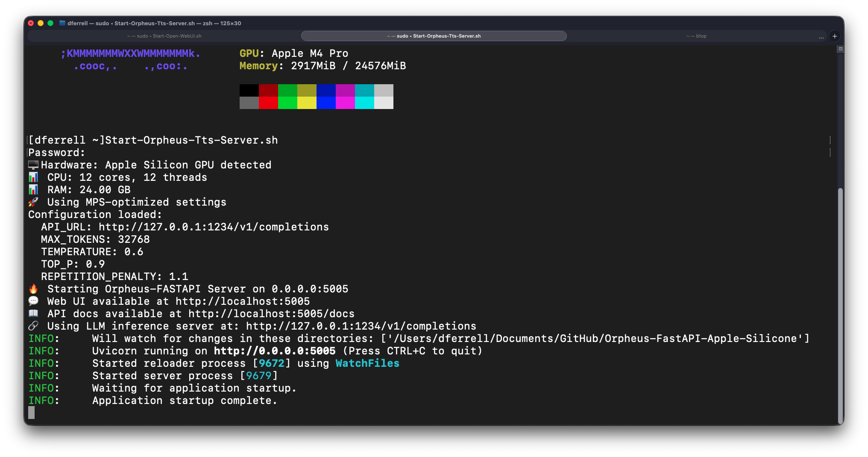Click the vertical scrollbar thumb
This screenshot has height=457, width=868.
coord(840,299)
